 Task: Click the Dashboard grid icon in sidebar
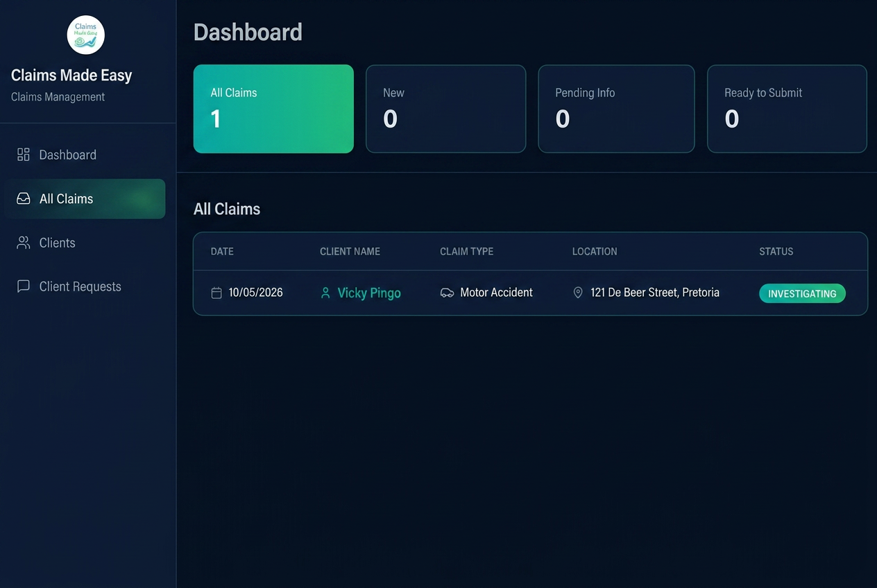tap(24, 155)
